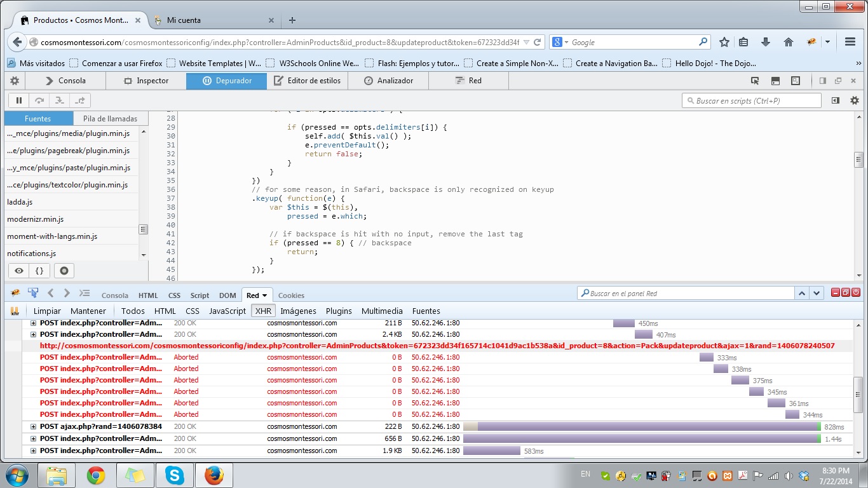Click the pause execution button in debugger
This screenshot has height=488, width=868.
pyautogui.click(x=19, y=100)
